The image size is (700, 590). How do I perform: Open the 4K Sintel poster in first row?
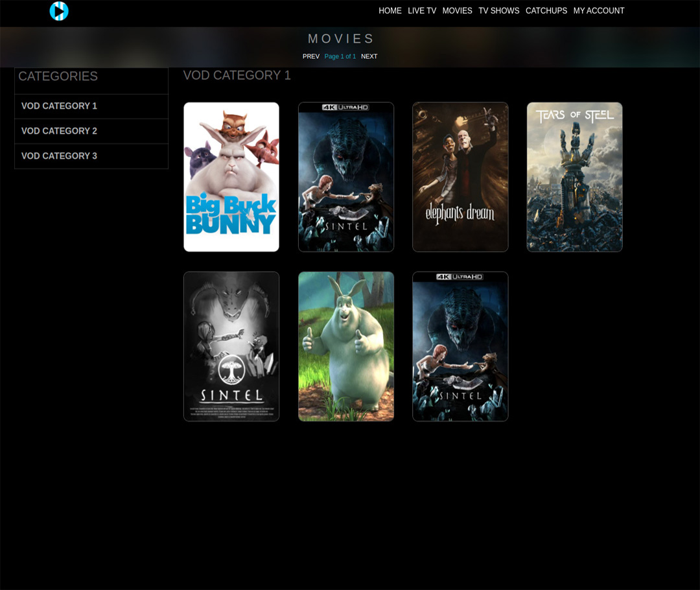tap(346, 177)
